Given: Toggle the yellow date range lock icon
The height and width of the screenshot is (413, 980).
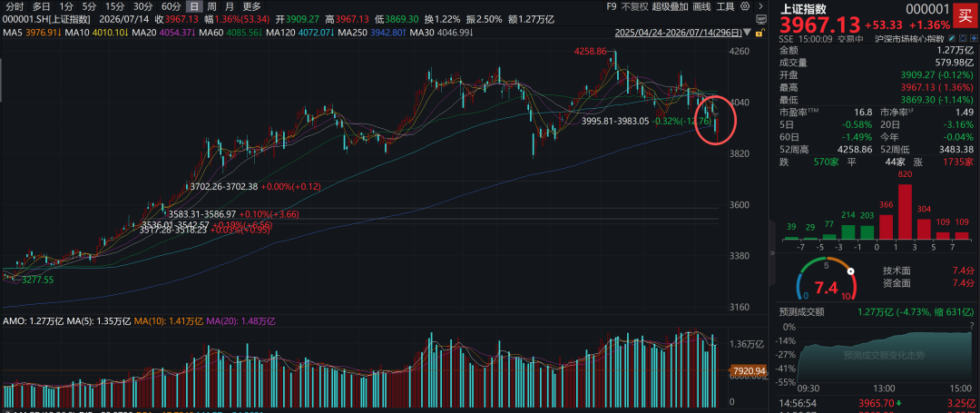Looking at the screenshot, I should [x=760, y=33].
